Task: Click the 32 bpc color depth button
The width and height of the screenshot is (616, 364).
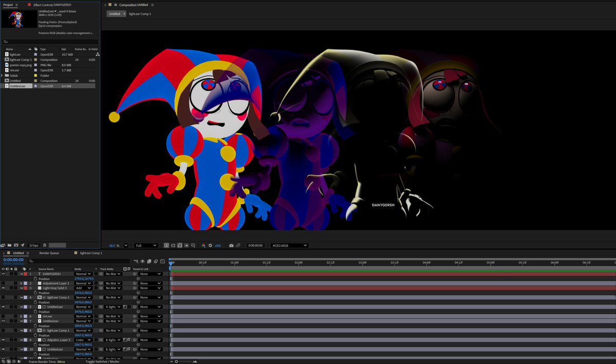Action: tap(34, 245)
